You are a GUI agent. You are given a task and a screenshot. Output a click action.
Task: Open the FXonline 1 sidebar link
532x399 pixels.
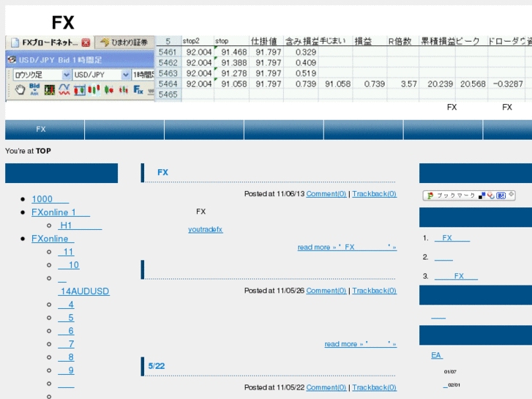[61, 212]
